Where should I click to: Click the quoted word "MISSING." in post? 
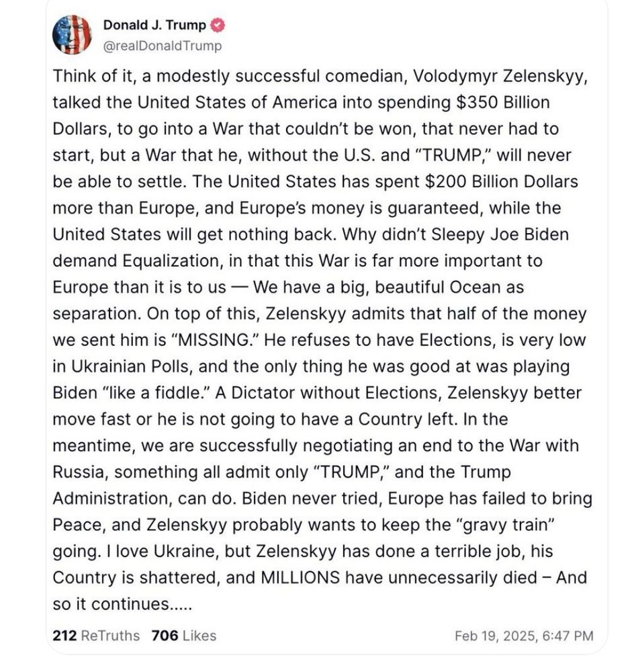[214, 340]
